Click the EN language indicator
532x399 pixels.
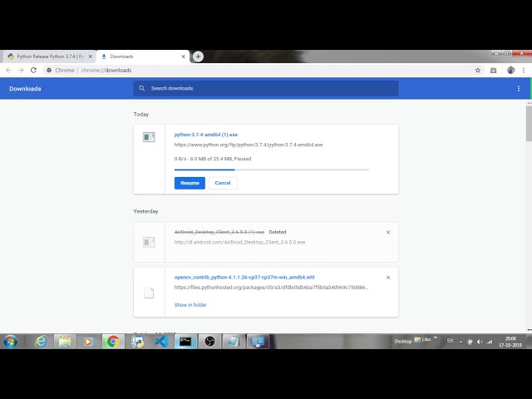[450, 341]
